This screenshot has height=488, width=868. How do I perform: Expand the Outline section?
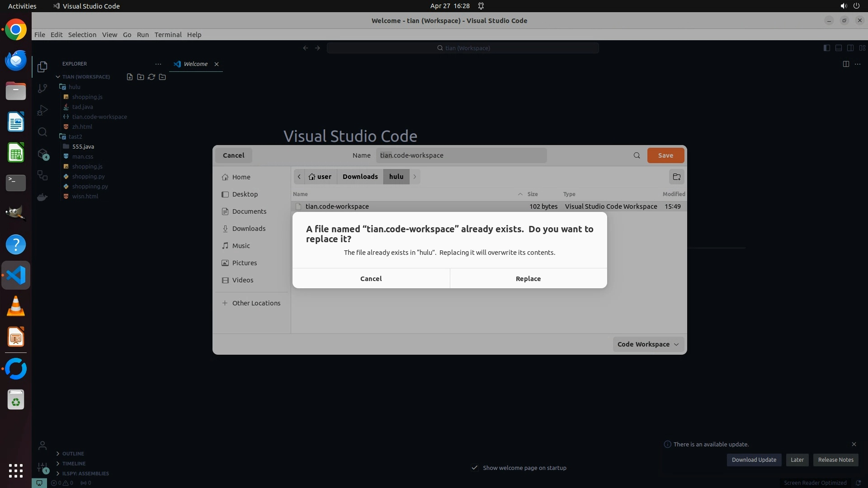pyautogui.click(x=73, y=454)
